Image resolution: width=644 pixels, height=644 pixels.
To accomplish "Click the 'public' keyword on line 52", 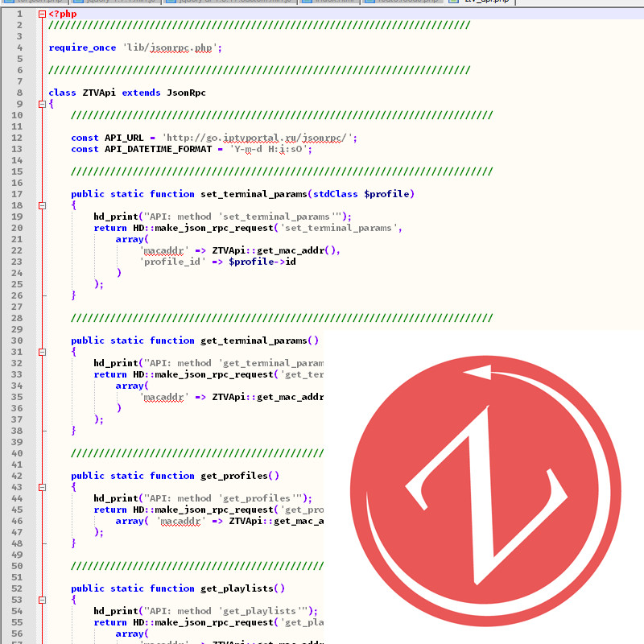I will point(88,588).
